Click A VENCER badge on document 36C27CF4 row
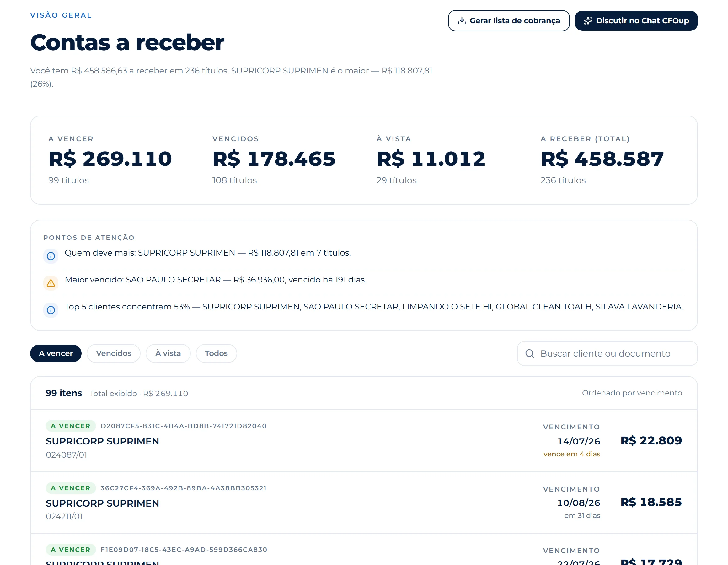This screenshot has width=728, height=565. [71, 488]
